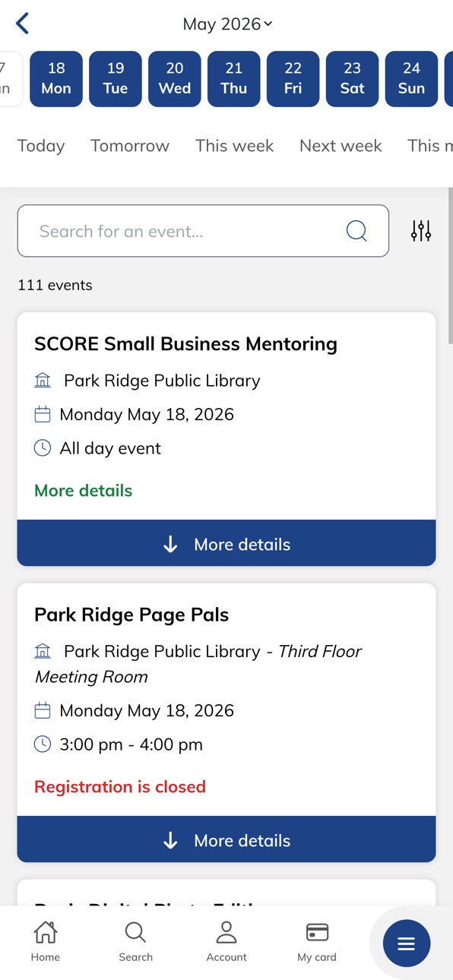Open the Park Ridge Page Pals event title

(x=131, y=615)
